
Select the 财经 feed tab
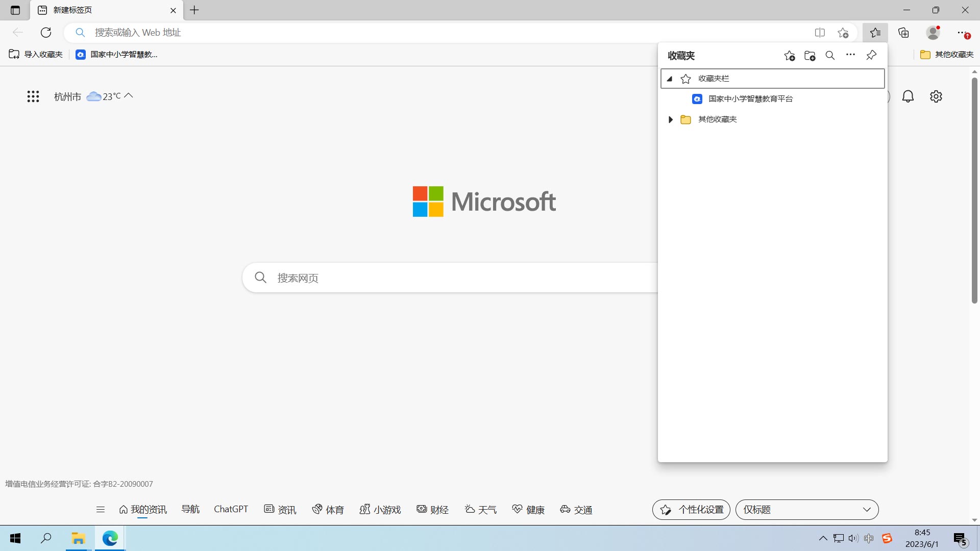pyautogui.click(x=433, y=510)
